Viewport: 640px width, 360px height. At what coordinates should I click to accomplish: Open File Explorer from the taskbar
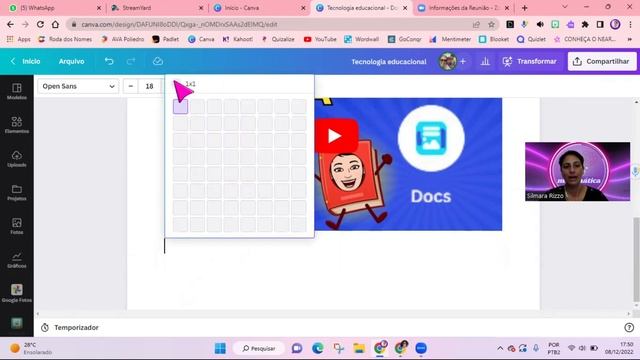coord(359,348)
